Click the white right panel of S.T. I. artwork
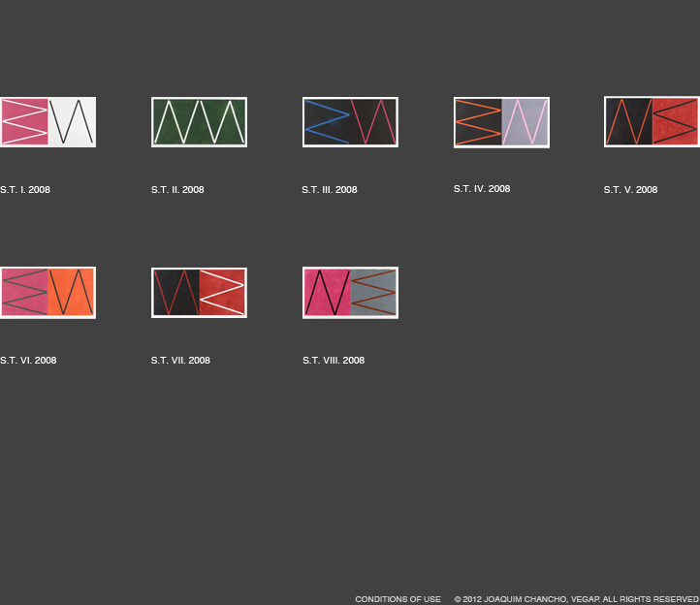 72,122
